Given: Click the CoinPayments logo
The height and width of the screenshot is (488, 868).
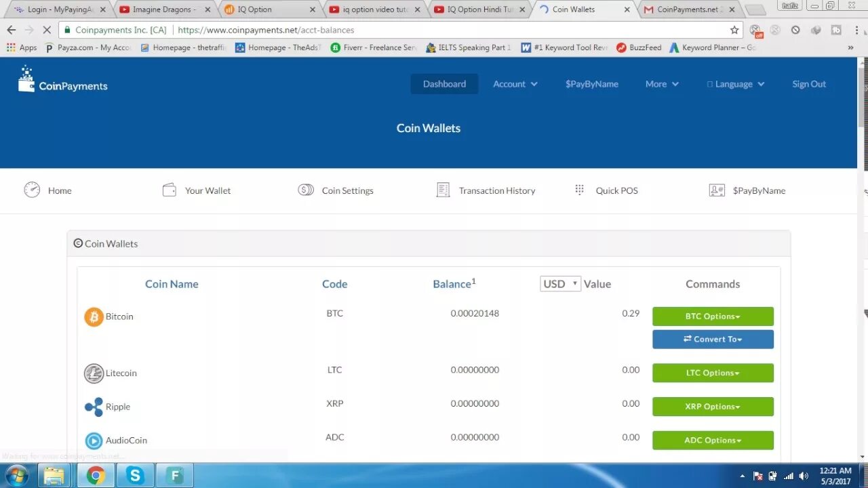Looking at the screenshot, I should tap(62, 80).
